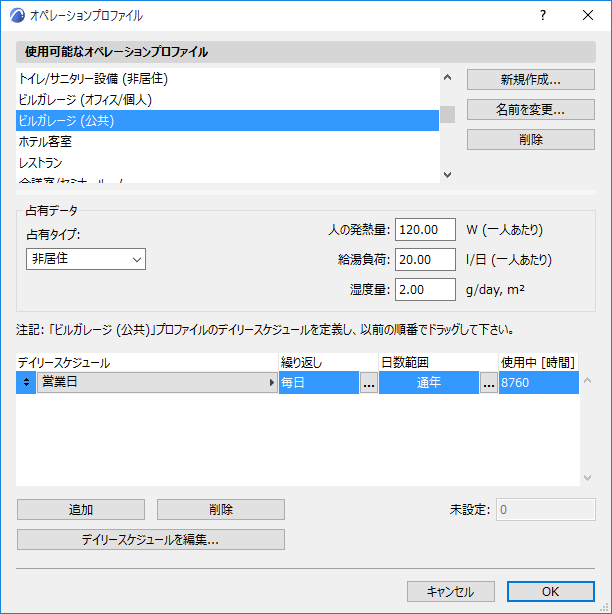Screen dimensions: 612x614
Task: Click the 未設定 value field
Action: tap(546, 509)
